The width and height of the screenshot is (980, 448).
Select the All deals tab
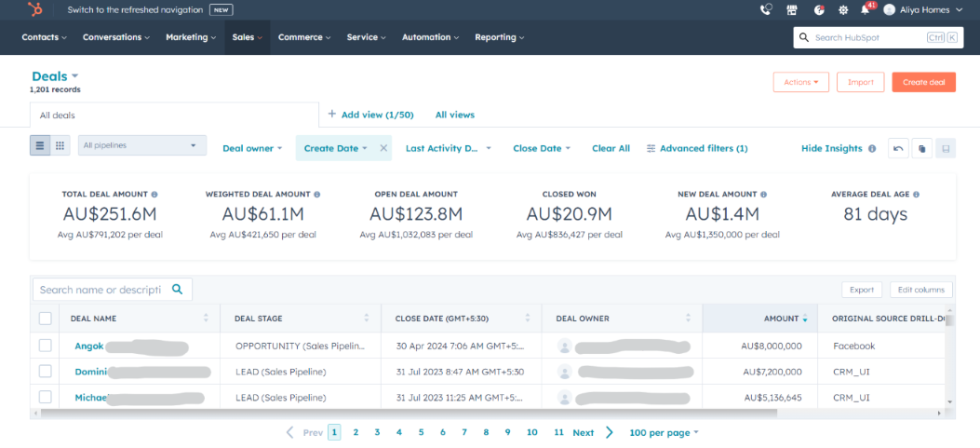[174, 115]
